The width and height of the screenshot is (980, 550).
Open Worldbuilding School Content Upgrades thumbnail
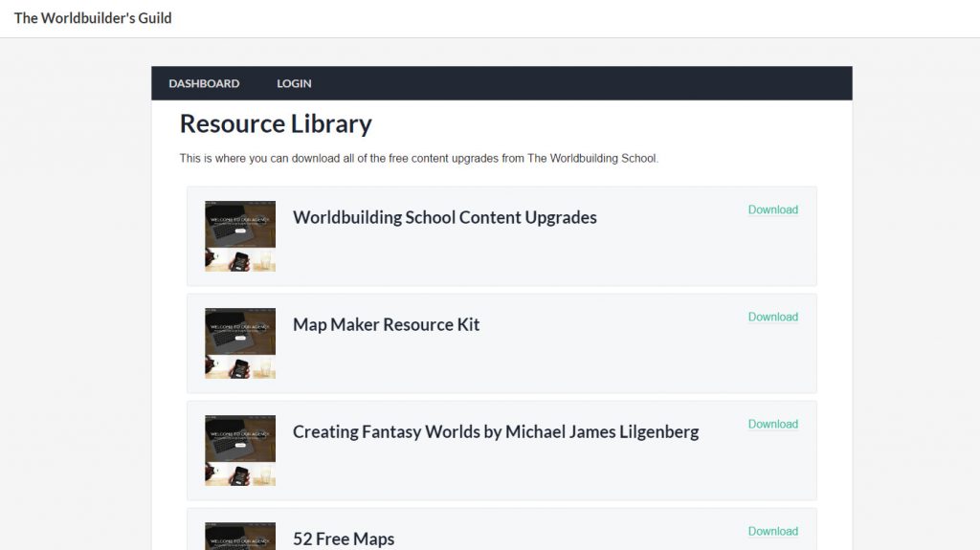tap(240, 236)
